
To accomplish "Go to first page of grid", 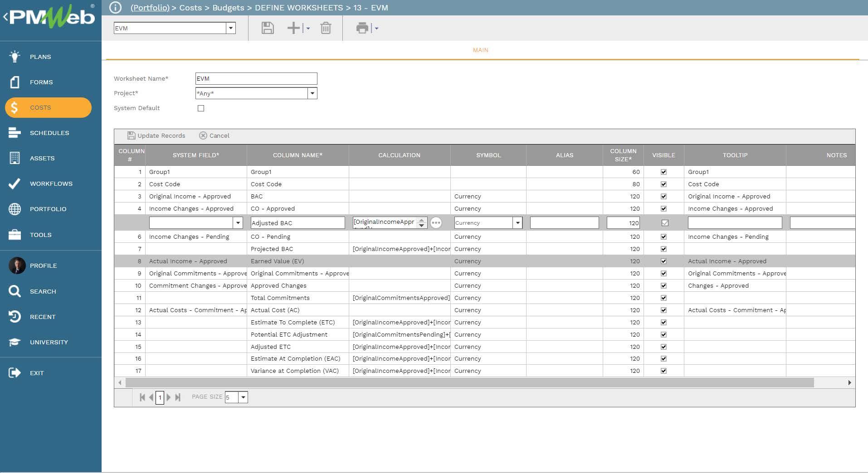I will click(142, 397).
